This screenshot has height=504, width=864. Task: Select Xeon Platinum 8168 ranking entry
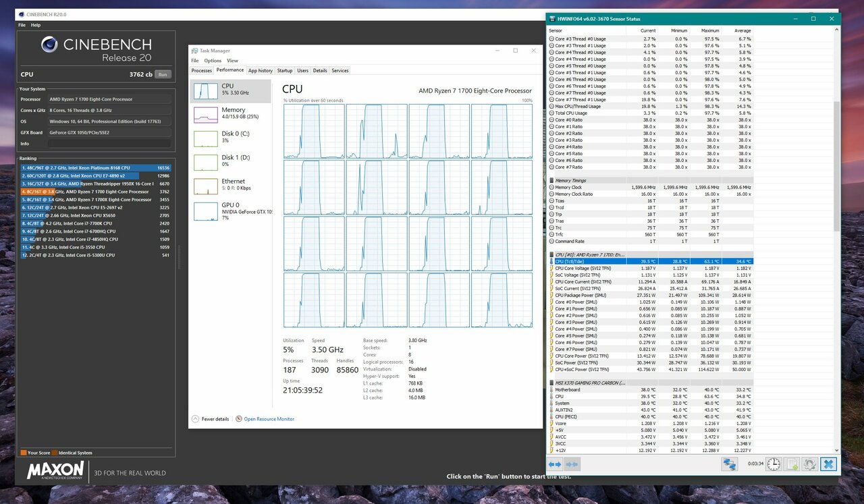(x=95, y=168)
